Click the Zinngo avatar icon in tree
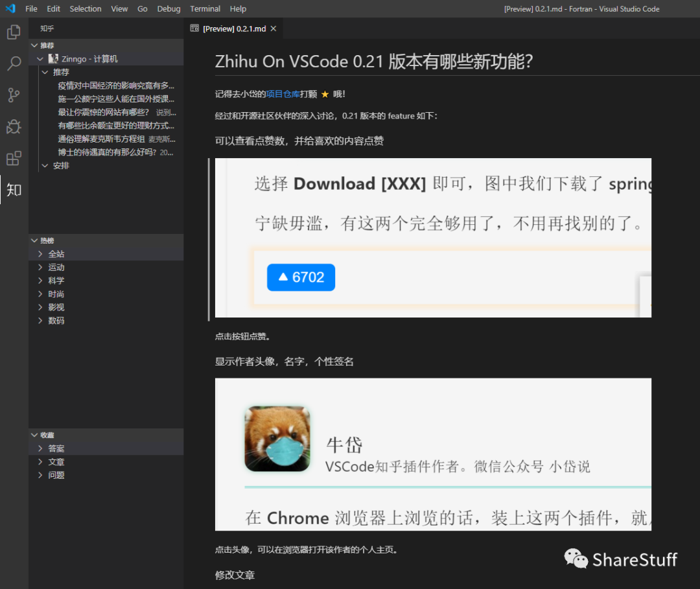 tap(54, 58)
